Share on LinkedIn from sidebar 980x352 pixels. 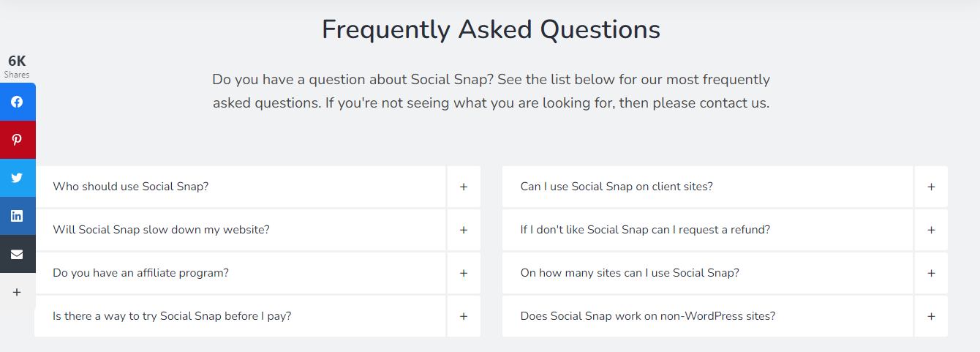pos(17,216)
